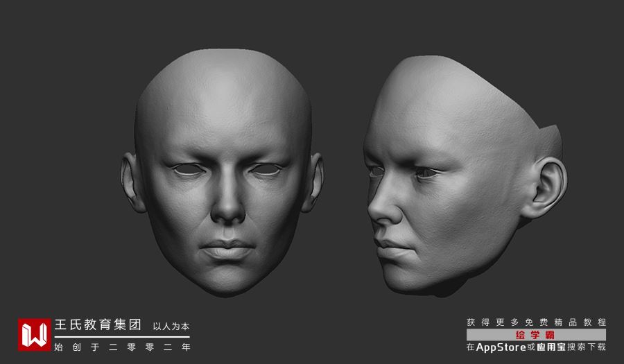624x364 pixels.
Task: Click the "王氏教育集团" title text
Action: pyautogui.click(x=98, y=324)
